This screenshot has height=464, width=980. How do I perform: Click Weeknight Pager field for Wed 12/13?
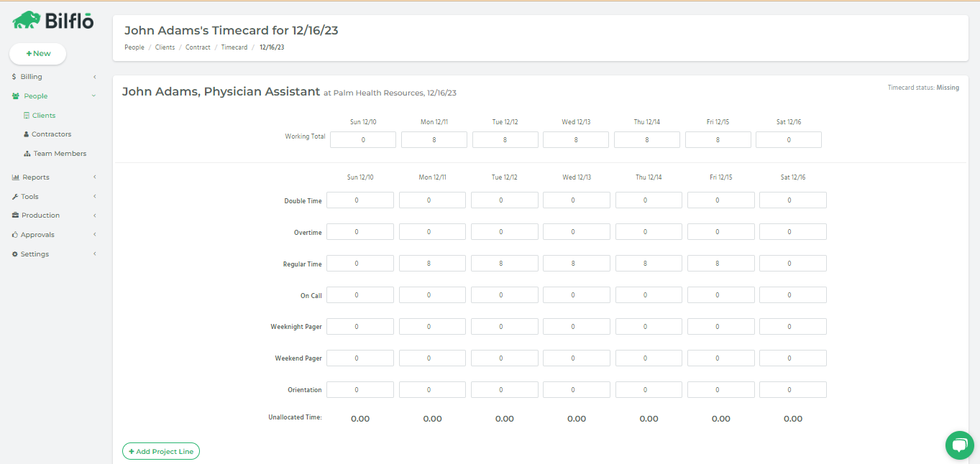click(577, 327)
